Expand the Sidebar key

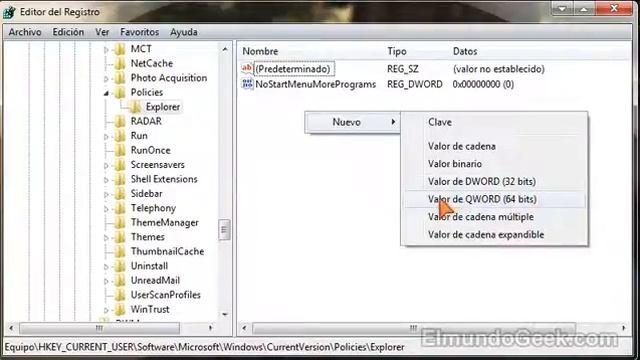coord(106,194)
